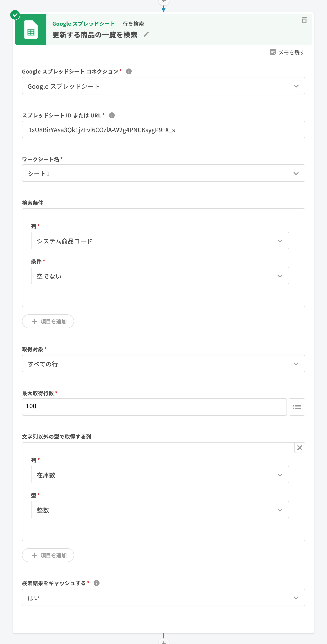Open the すべての行 target dropdown

click(x=163, y=364)
